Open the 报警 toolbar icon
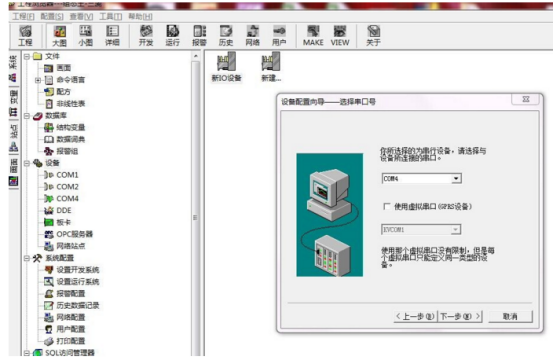This screenshot has width=554, height=360. pyautogui.click(x=199, y=36)
